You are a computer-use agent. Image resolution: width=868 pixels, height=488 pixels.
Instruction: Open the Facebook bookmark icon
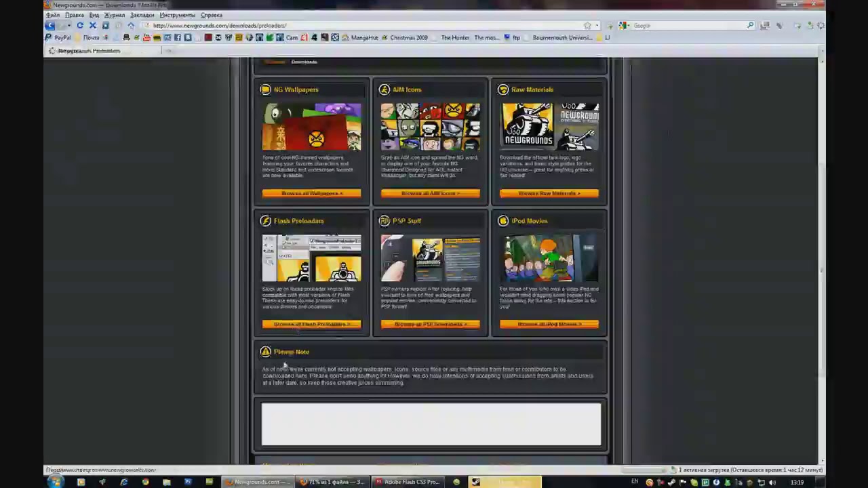click(178, 37)
